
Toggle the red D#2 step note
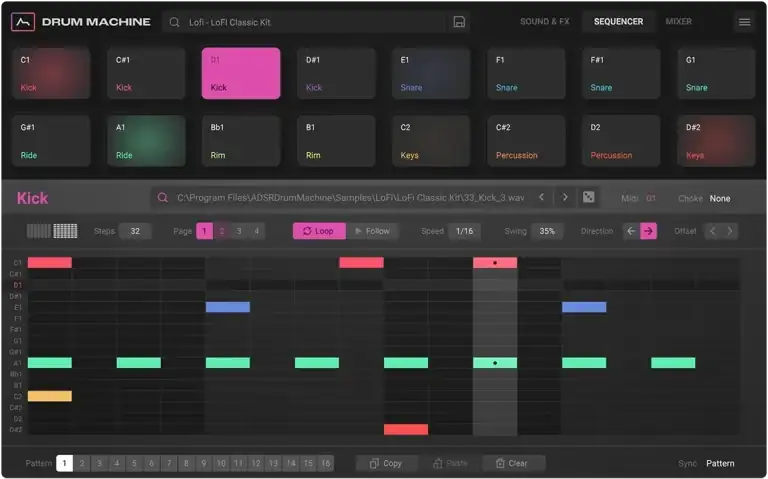[x=406, y=430]
